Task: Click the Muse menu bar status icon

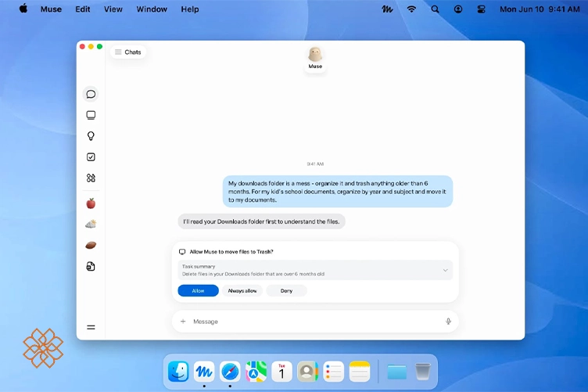Action: tap(387, 9)
